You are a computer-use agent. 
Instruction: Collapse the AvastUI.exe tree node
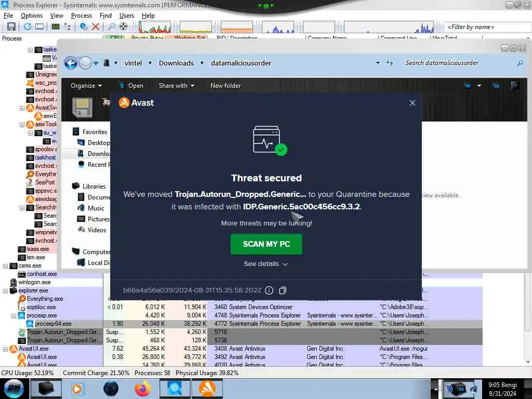click(x=5, y=349)
